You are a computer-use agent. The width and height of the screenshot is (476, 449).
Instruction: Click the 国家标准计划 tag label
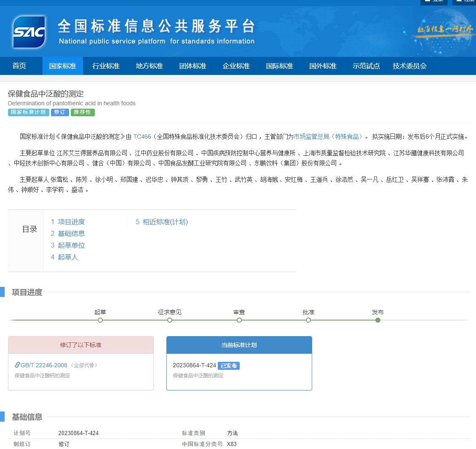(x=28, y=112)
